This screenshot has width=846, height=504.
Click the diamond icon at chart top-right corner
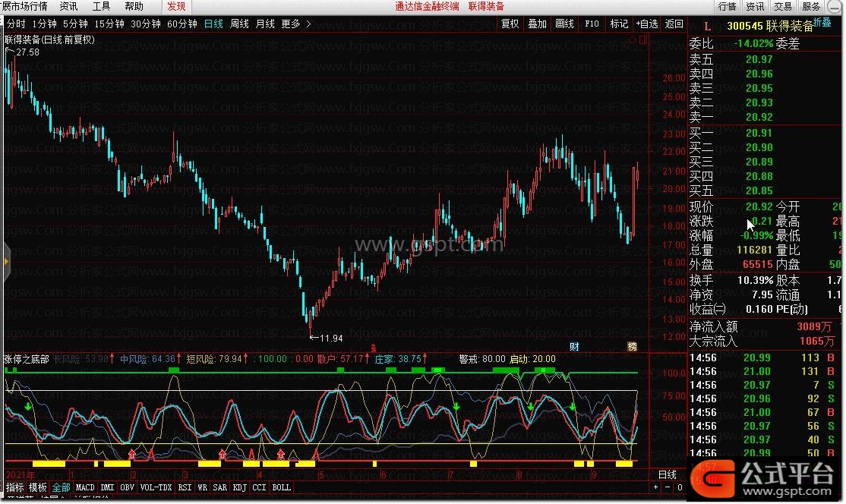633,40
